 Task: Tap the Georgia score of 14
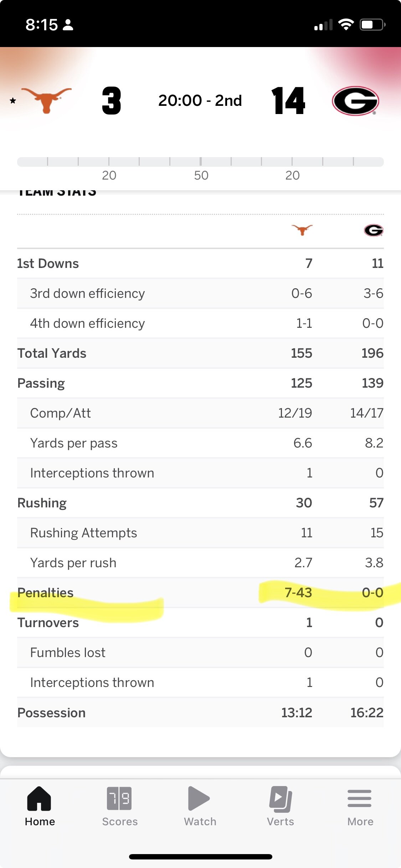(288, 101)
